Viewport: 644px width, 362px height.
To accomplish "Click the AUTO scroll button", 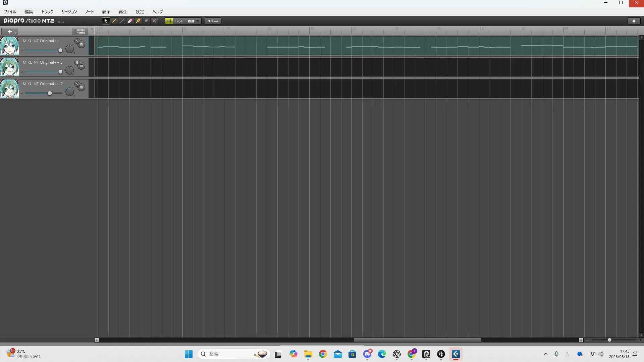I will pyautogui.click(x=213, y=21).
